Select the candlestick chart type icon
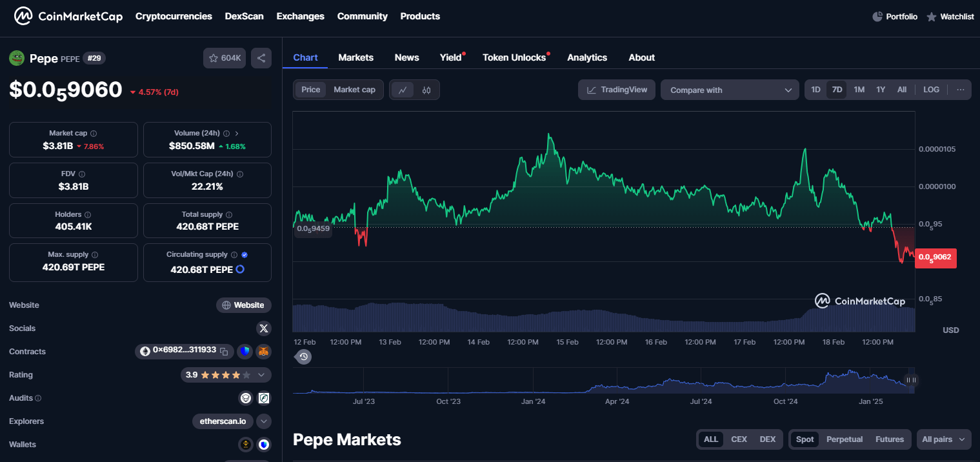The image size is (980, 462). pos(426,90)
